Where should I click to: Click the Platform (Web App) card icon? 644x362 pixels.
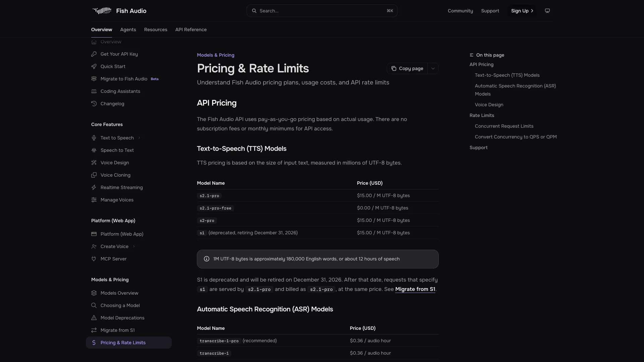[x=94, y=234]
